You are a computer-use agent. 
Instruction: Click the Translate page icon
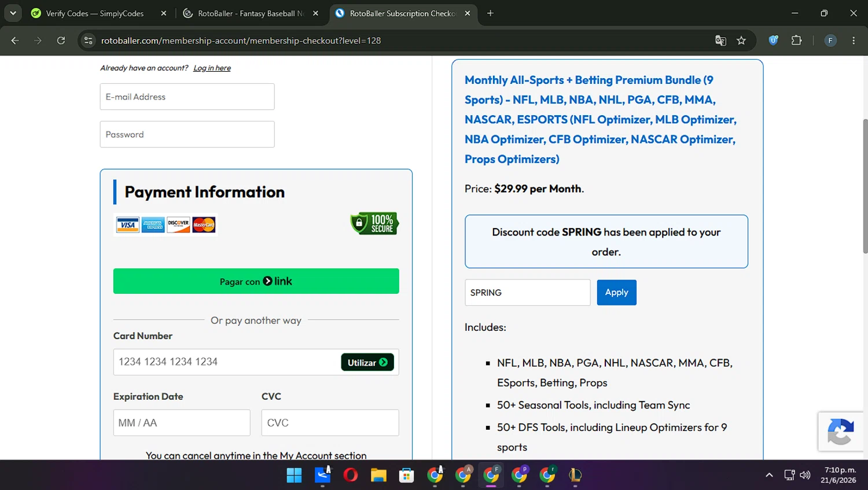(720, 40)
